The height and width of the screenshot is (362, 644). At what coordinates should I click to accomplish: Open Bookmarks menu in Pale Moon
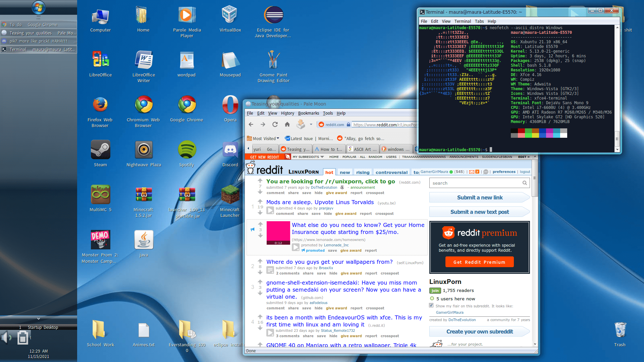point(308,113)
